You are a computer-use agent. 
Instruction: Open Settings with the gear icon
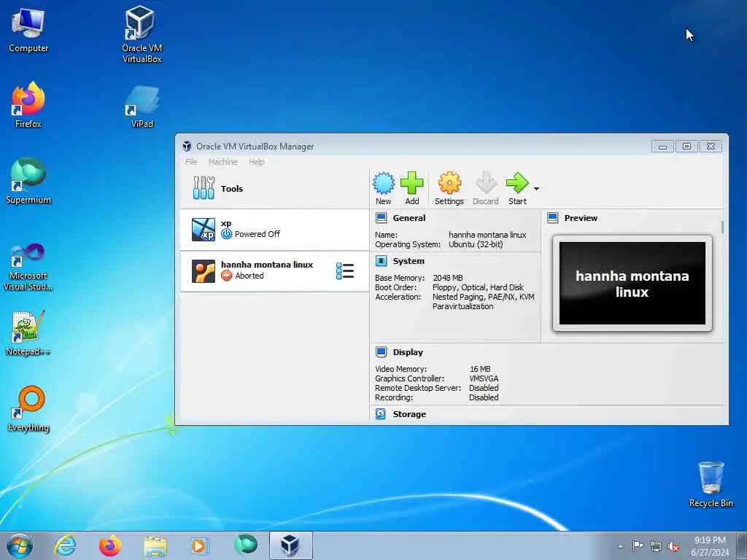coord(449,183)
